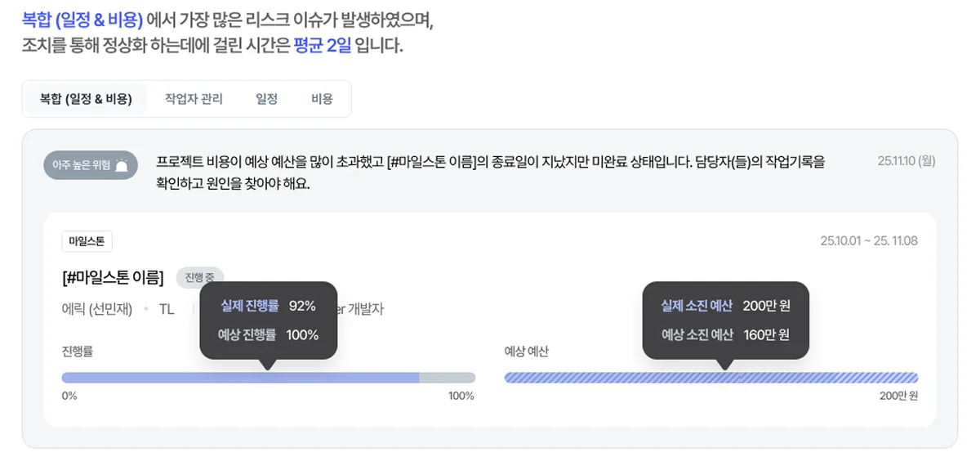Open the 일정 tab
This screenshot has height=457, width=980.
267,99
